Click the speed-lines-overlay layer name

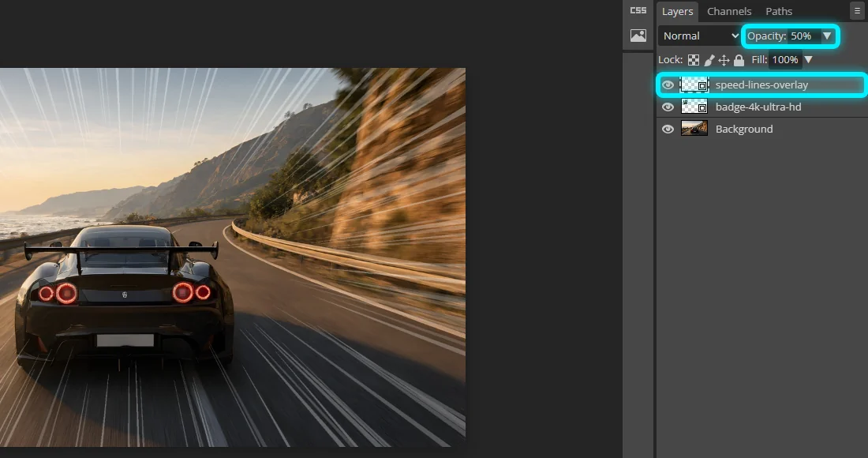761,84
